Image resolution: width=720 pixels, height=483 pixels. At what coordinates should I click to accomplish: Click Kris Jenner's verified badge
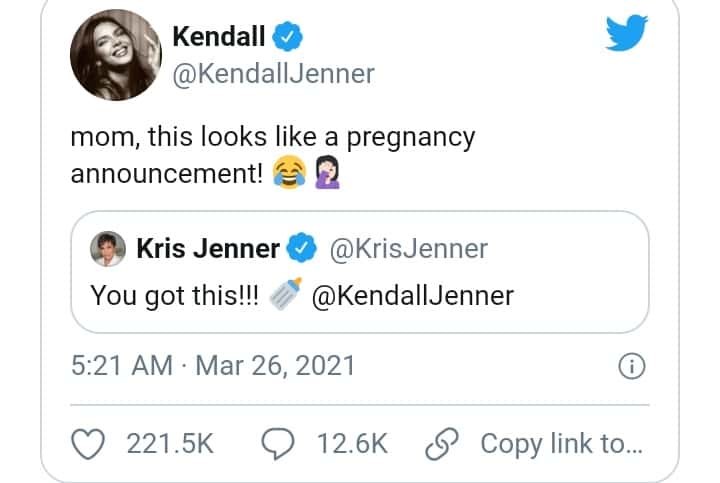[x=302, y=248]
